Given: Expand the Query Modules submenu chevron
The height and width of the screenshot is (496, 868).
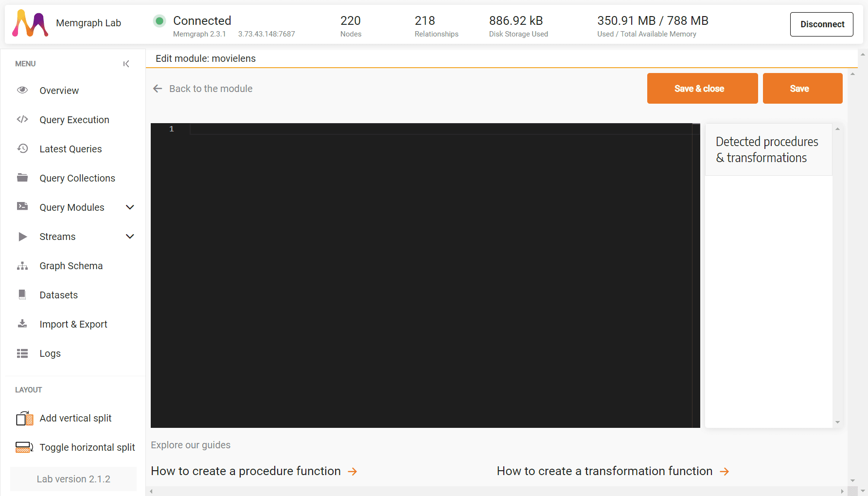Looking at the screenshot, I should point(130,207).
